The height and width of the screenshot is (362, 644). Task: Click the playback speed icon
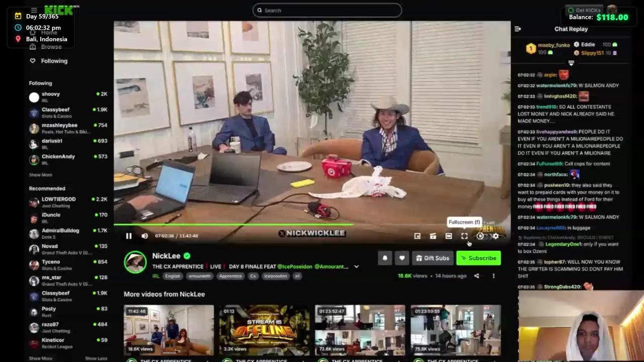click(480, 236)
